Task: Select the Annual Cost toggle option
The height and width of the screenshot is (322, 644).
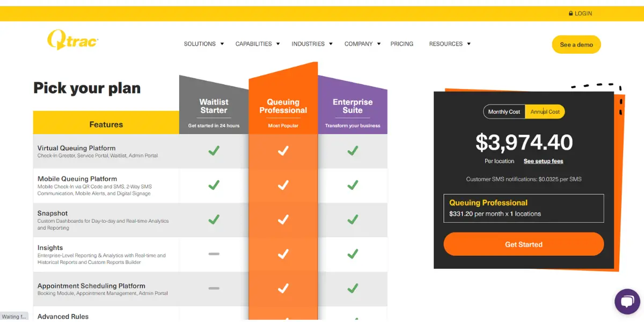Action: point(545,112)
